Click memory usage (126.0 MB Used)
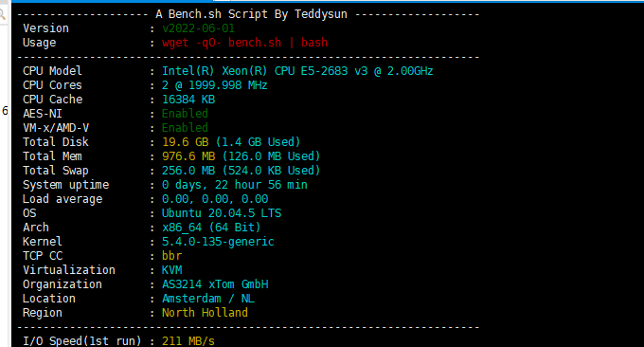 tap(271, 156)
